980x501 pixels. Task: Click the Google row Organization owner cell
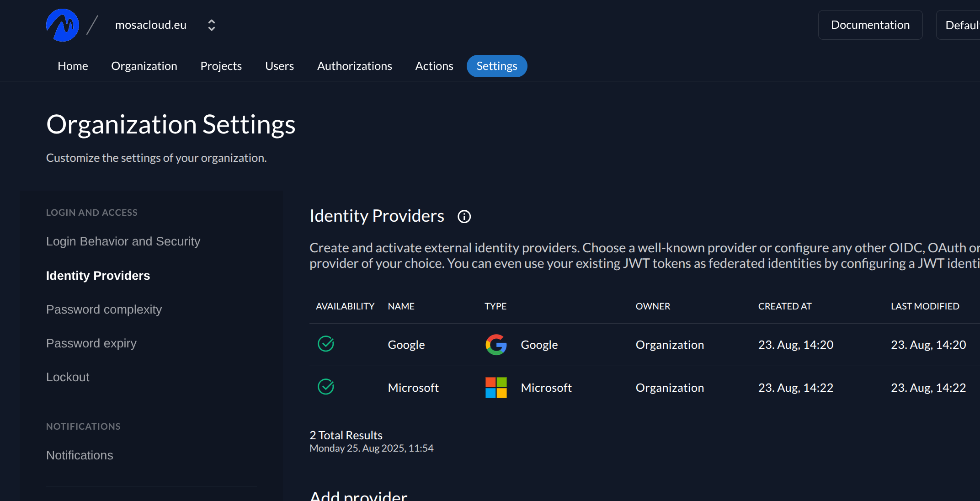click(x=670, y=345)
